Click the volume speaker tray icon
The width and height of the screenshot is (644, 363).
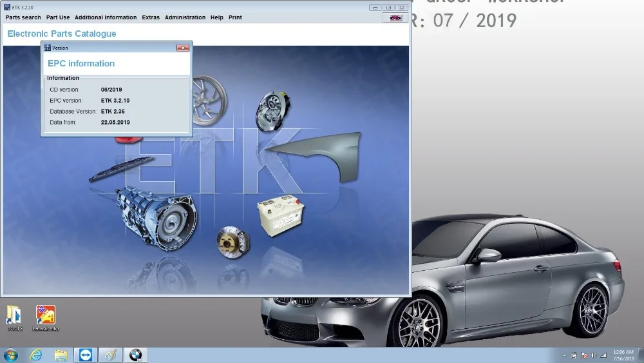pos(594,356)
